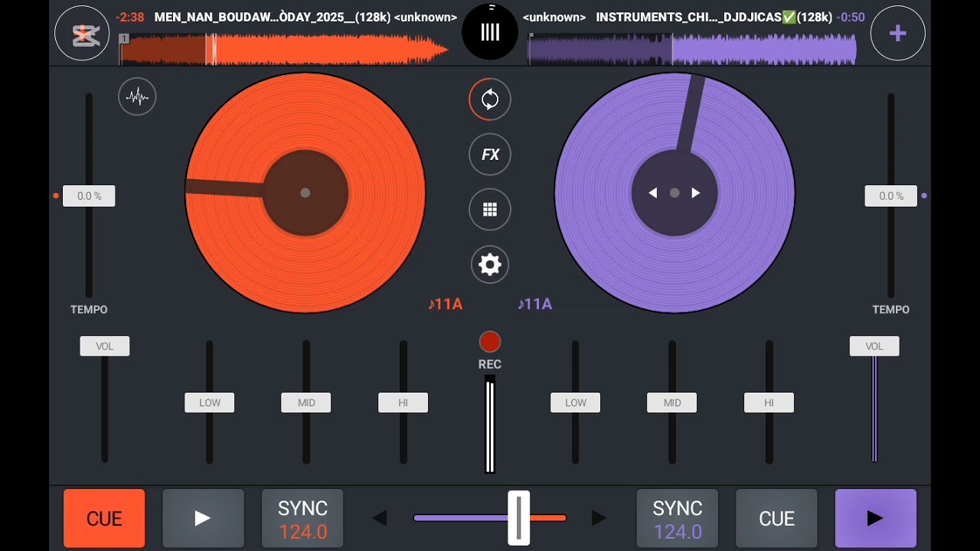Click right deck LOW EQ fader
This screenshot has width=980, height=551.
click(576, 403)
